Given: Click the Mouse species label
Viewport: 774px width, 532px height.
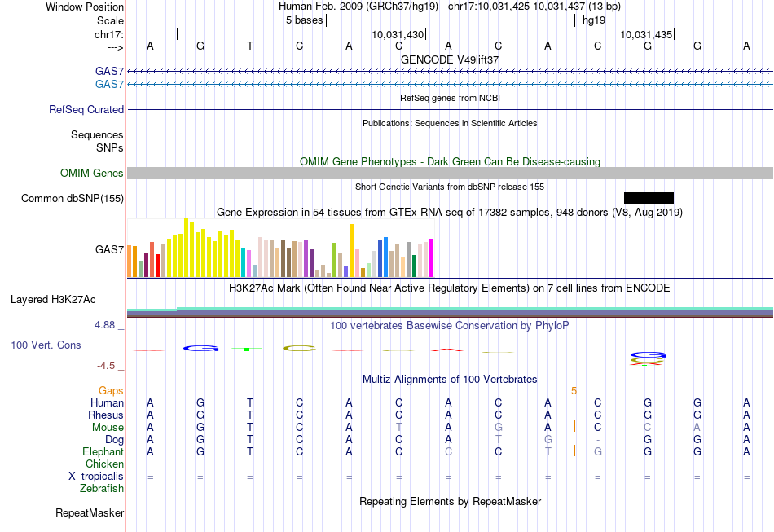Looking at the screenshot, I should [x=108, y=428].
